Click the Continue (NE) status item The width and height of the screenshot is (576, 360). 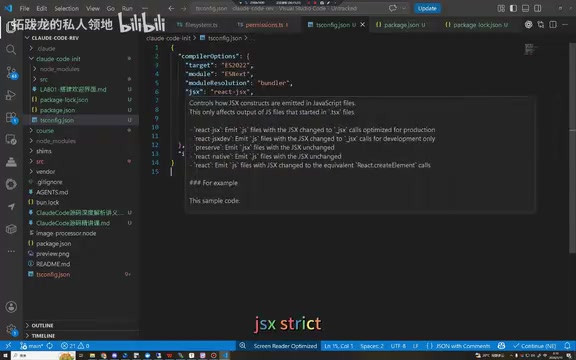coord(535,346)
